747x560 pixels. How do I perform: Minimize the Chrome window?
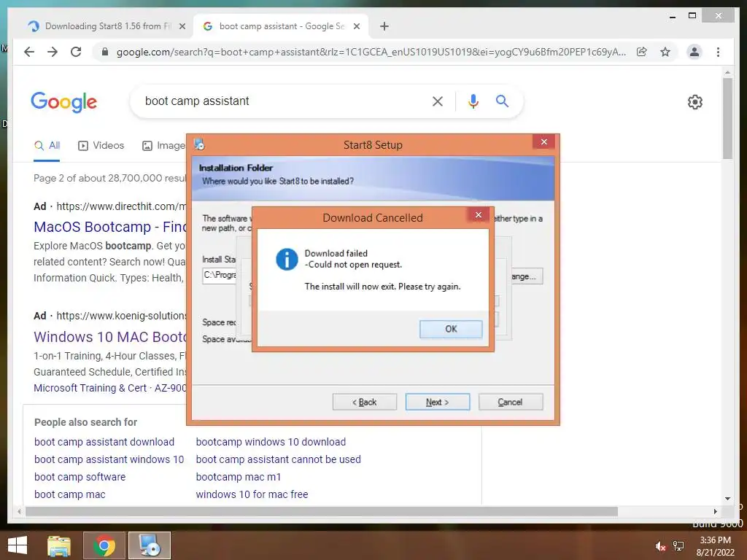click(672, 16)
